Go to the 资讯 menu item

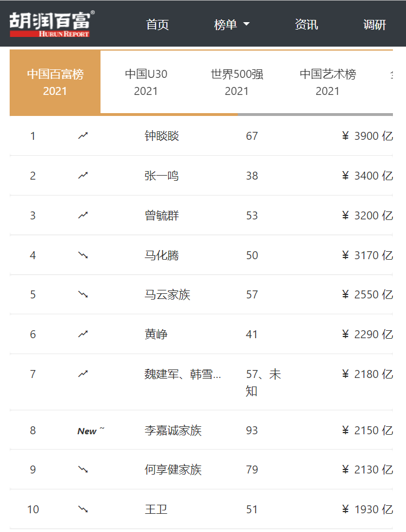[306, 24]
